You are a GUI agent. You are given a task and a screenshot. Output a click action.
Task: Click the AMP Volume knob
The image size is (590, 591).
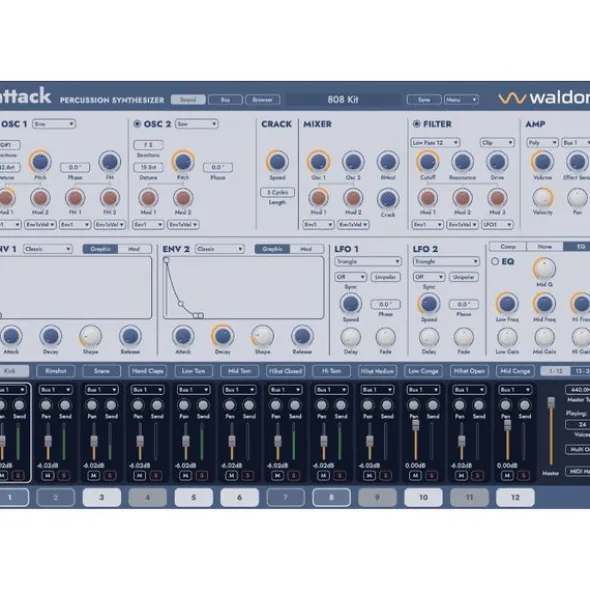[542, 161]
